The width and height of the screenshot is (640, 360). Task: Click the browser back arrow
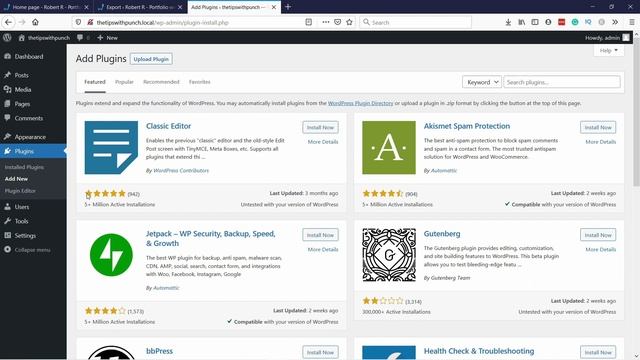[x=9, y=22]
